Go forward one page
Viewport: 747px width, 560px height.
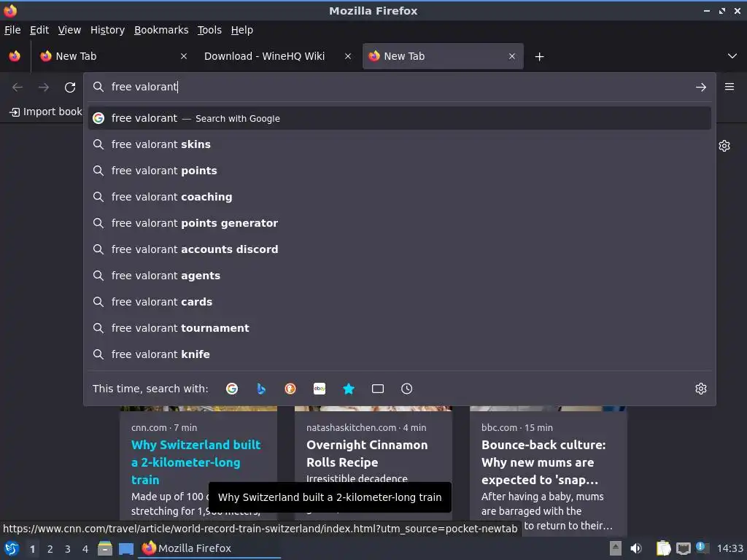tap(44, 87)
